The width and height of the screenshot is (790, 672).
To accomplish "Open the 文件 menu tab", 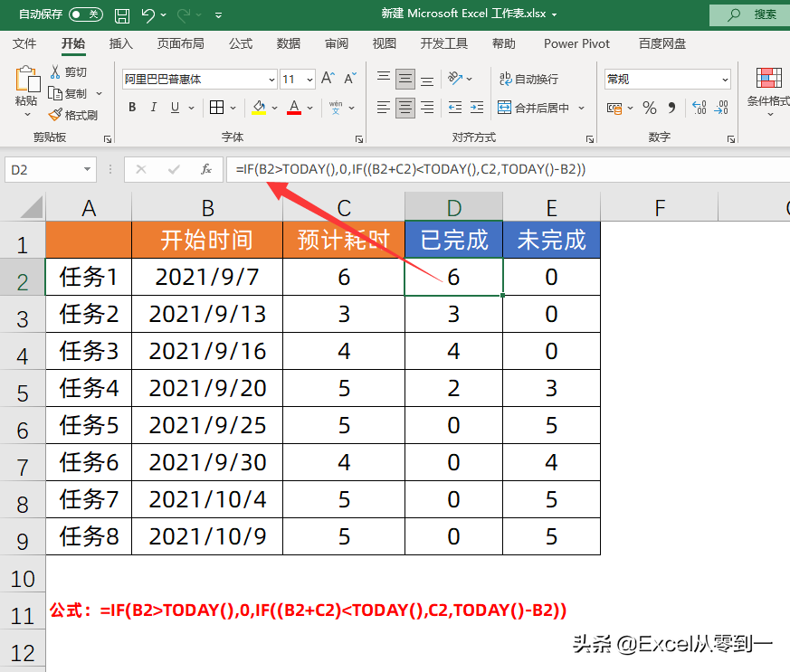I will click(x=24, y=43).
